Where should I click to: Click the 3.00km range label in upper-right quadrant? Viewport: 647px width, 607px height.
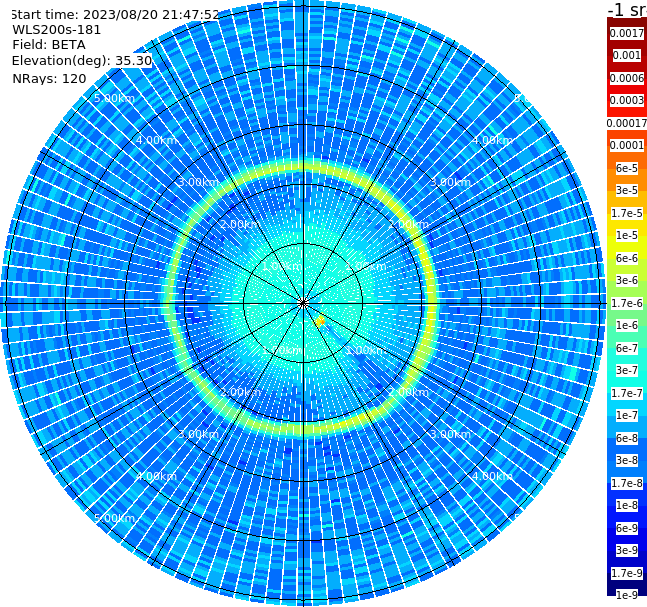tap(451, 182)
